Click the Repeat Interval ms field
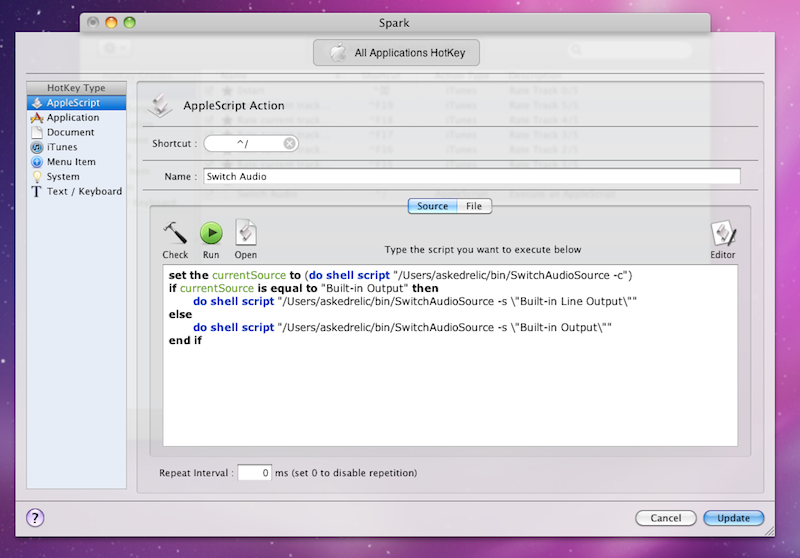The image size is (800, 558). tap(254, 472)
